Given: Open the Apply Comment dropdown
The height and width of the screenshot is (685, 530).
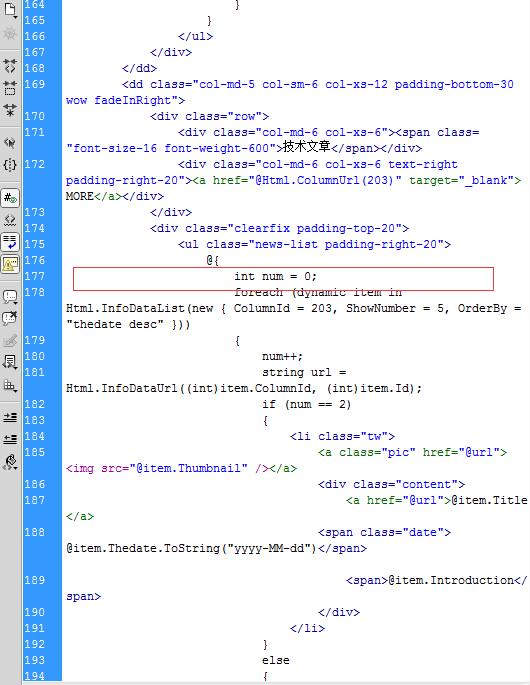Looking at the screenshot, I should (x=10, y=297).
